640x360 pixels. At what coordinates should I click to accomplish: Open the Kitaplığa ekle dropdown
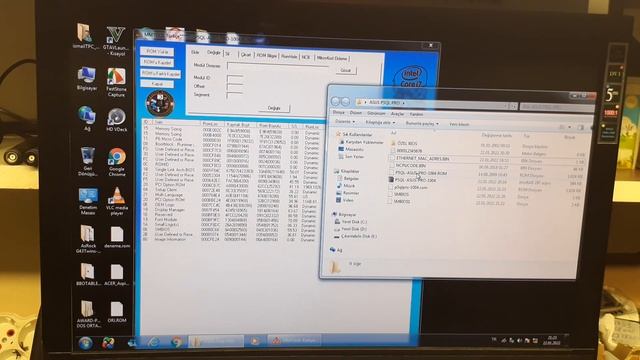click(380, 122)
